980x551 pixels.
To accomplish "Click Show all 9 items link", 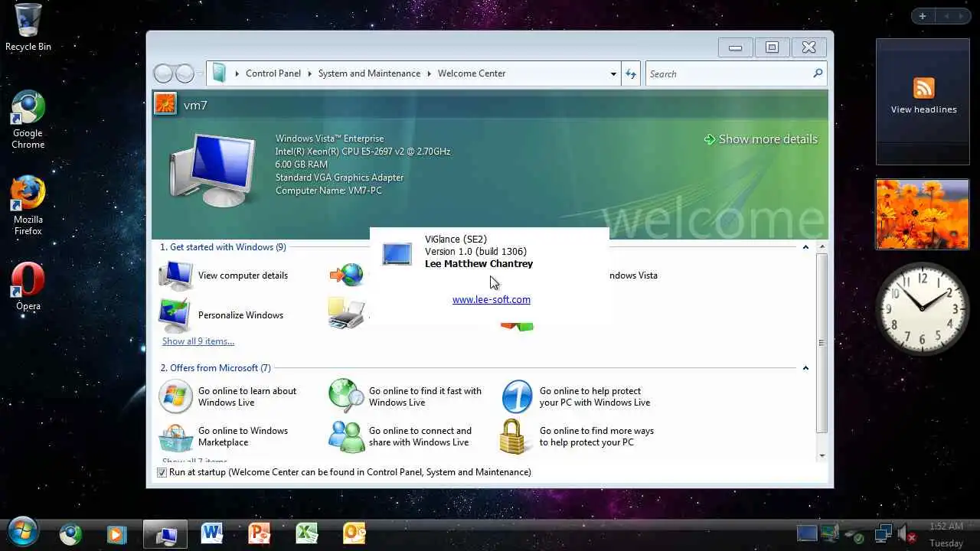I will pos(198,341).
